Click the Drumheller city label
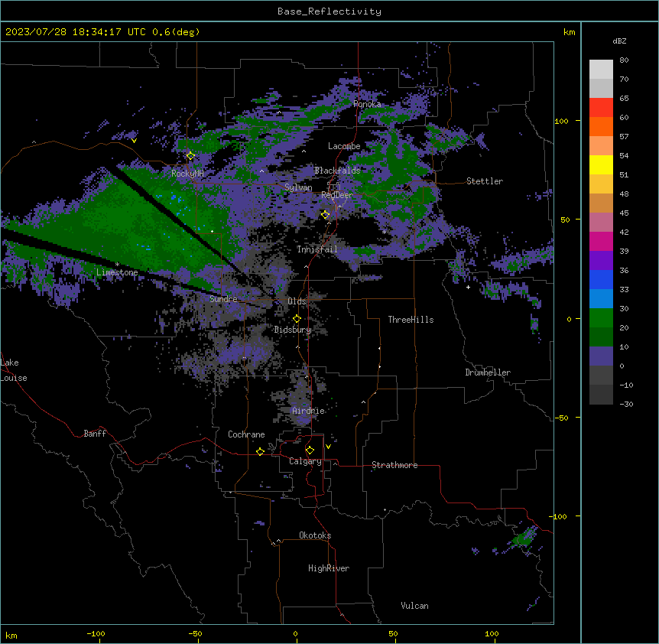Viewport: 659px width, 644px height. [x=488, y=372]
